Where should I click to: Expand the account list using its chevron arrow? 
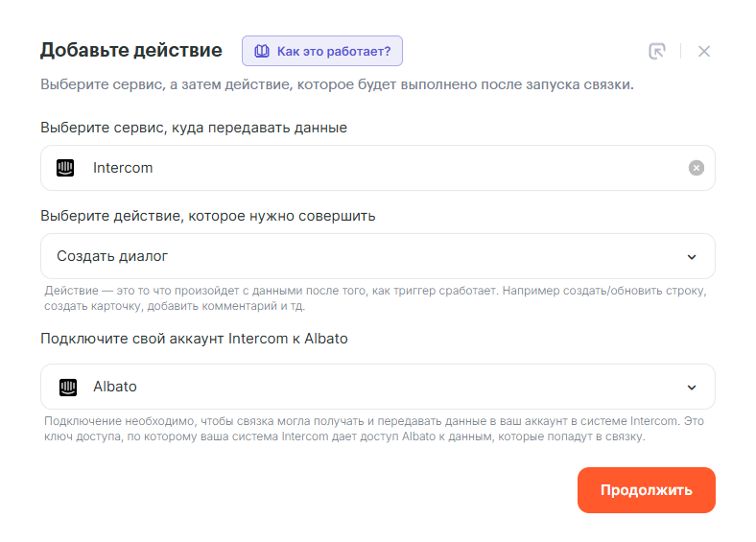pyautogui.click(x=692, y=387)
